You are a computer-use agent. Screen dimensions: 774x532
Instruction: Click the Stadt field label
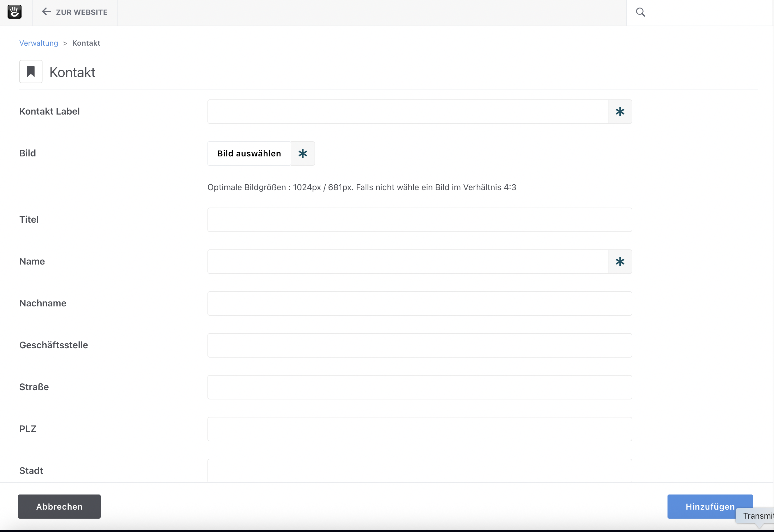click(31, 470)
